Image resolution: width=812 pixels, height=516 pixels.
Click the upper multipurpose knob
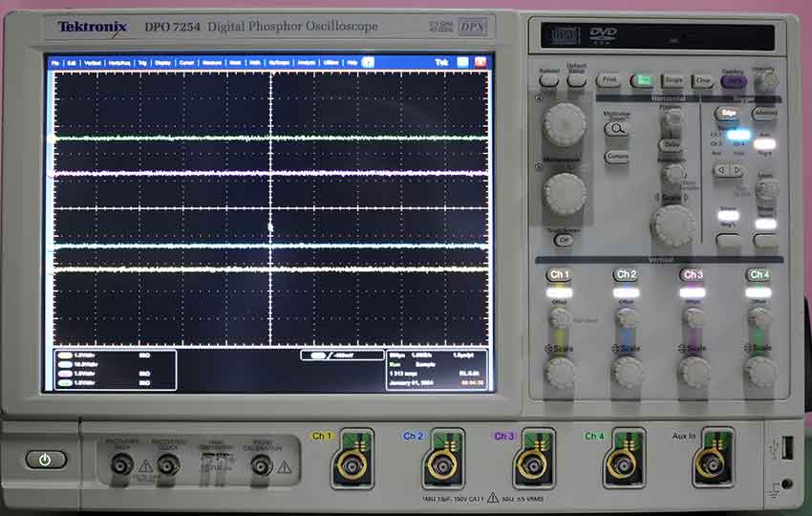[564, 124]
